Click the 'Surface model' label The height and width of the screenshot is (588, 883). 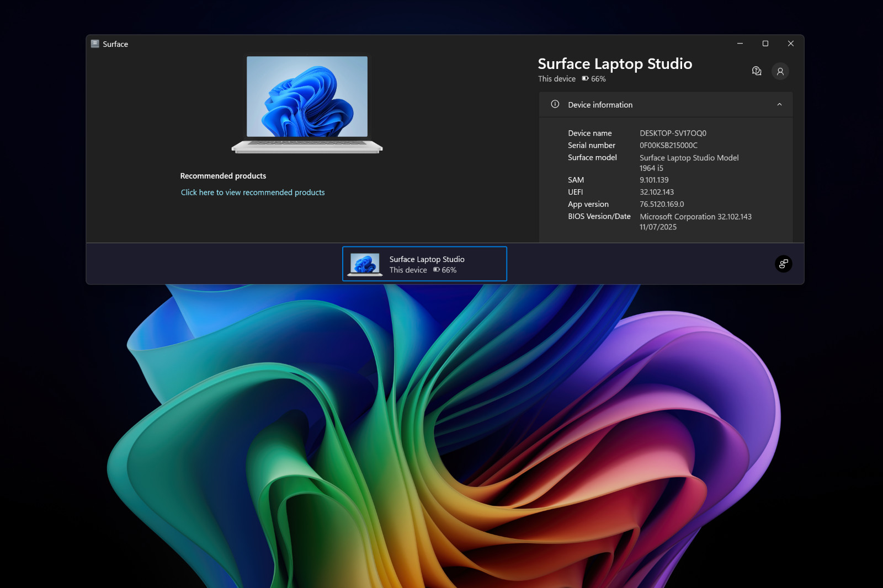592,157
